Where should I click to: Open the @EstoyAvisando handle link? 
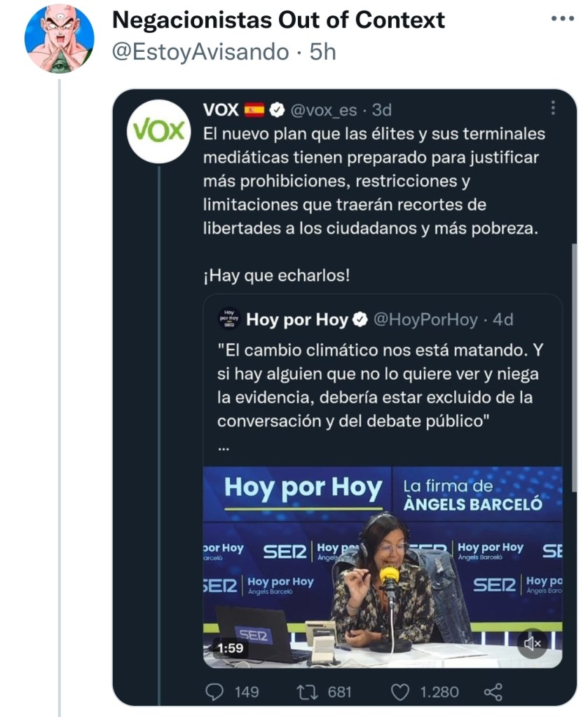coord(200,53)
